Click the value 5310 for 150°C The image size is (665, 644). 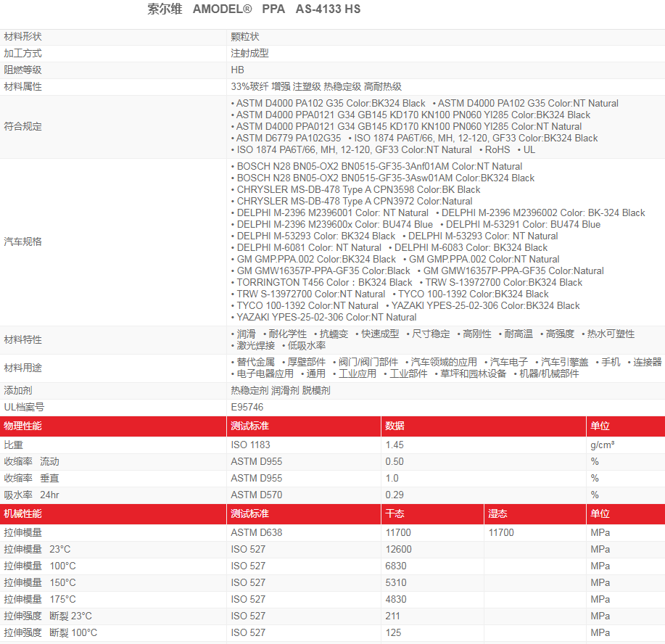[396, 583]
